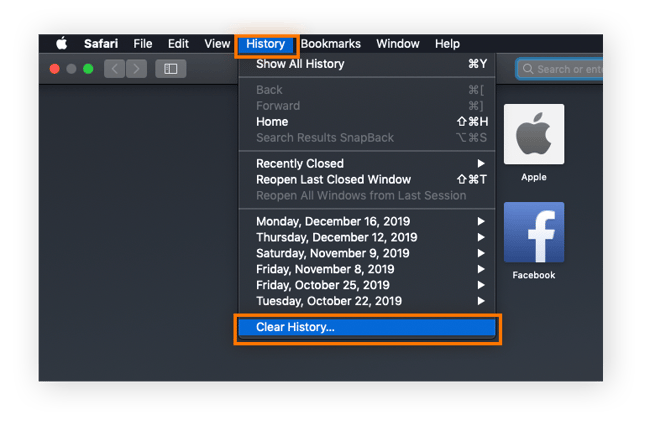Open the File menu

143,44
